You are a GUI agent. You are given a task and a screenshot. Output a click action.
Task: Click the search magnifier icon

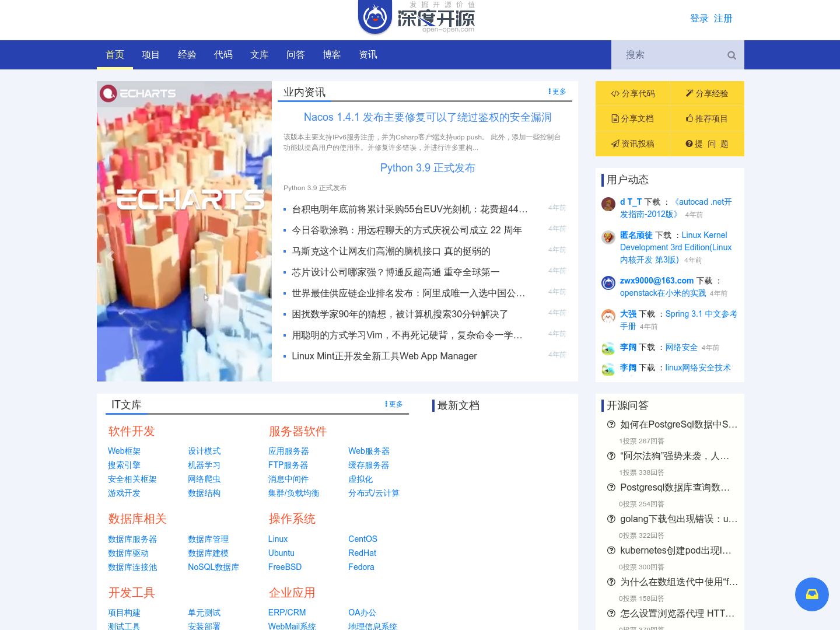(x=731, y=55)
